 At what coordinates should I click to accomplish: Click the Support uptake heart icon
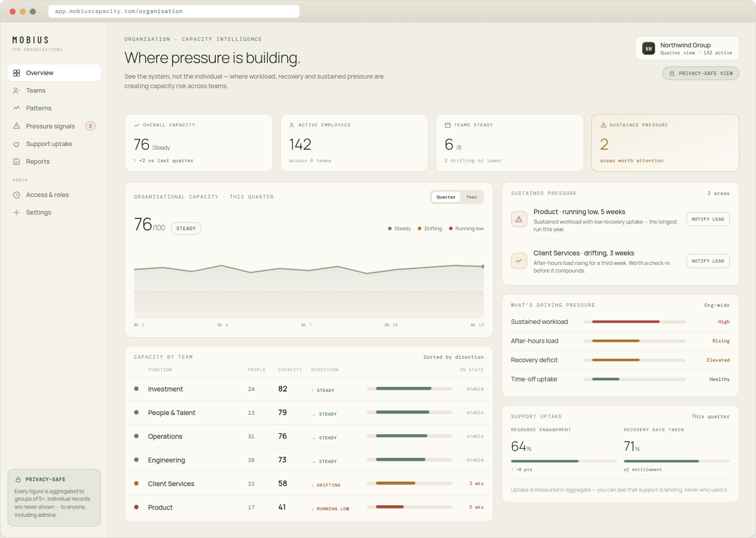(17, 144)
